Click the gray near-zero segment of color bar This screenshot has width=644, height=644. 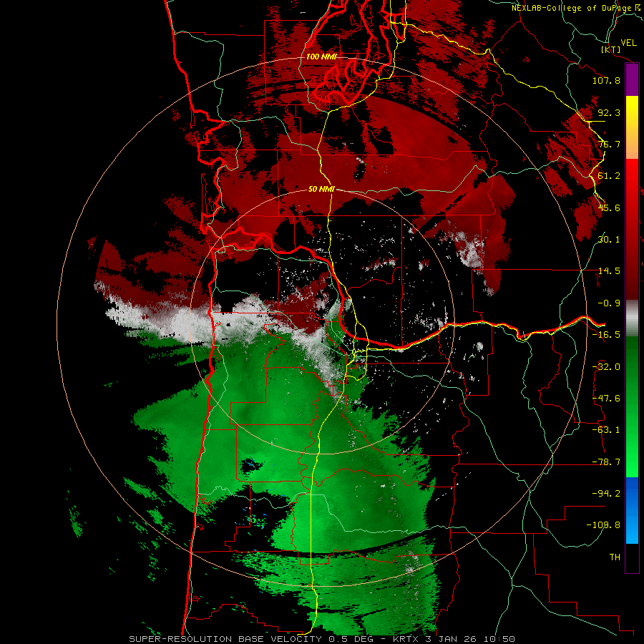(x=632, y=318)
